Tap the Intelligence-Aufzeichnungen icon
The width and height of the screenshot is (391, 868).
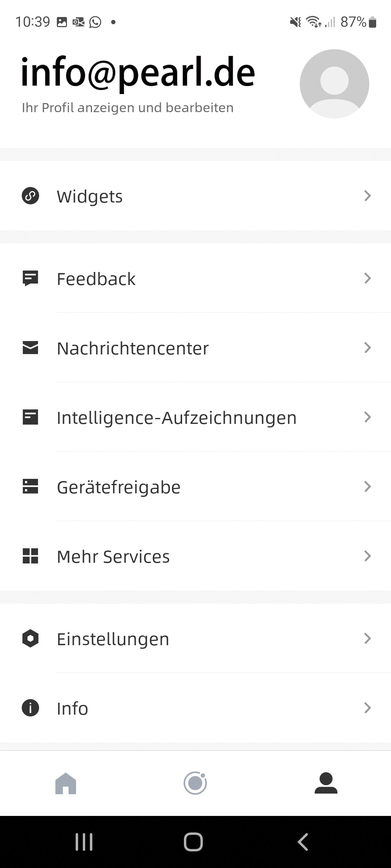coord(30,417)
